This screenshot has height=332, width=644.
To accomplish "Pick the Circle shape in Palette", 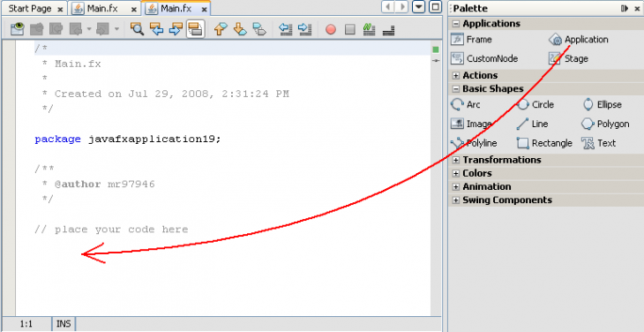I will click(x=535, y=105).
